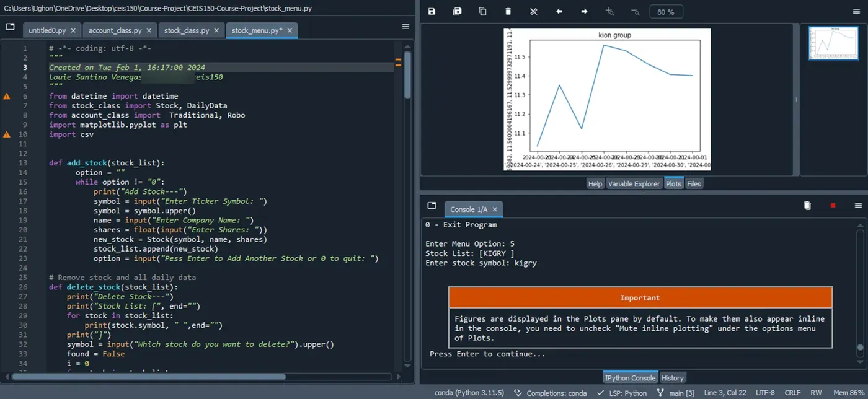
Task: Click conda (Python 3.11.5) in status bar
Action: (x=469, y=393)
